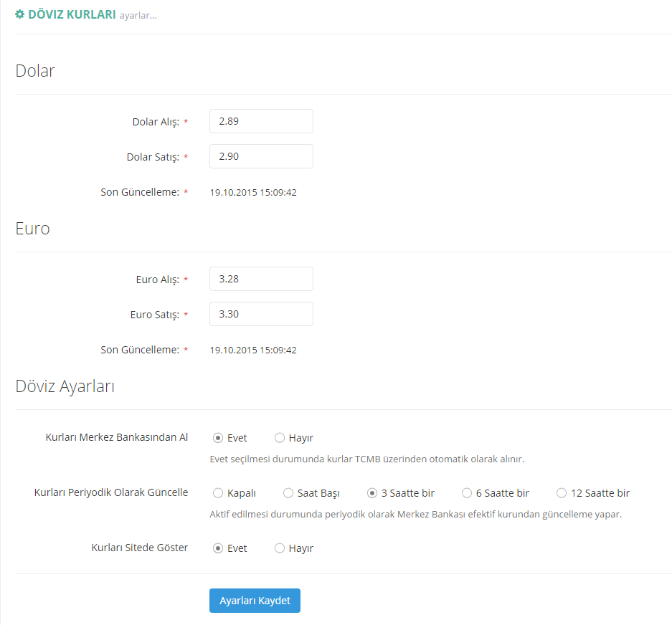Set periodic update to Kapalı
The width and height of the screenshot is (672, 625).
(x=218, y=493)
